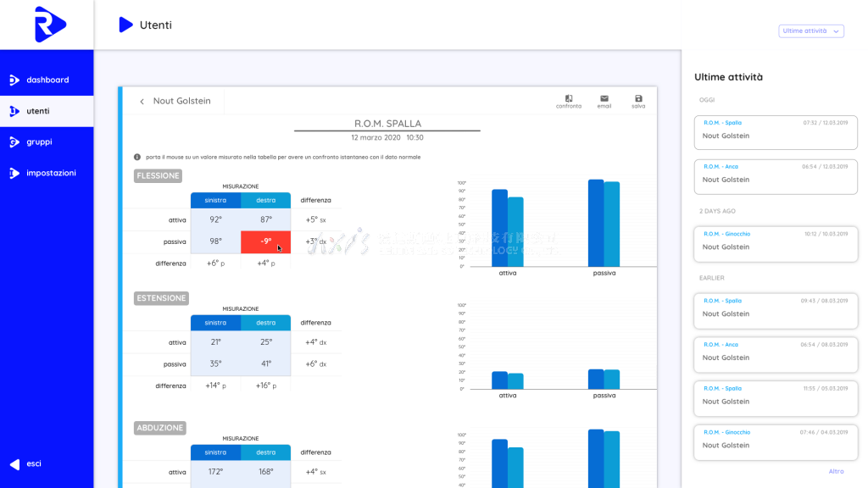Open R.O.M. Ginocchio activity from 10.03.2019
Viewport: 868px width, 488px height.
pyautogui.click(x=775, y=243)
